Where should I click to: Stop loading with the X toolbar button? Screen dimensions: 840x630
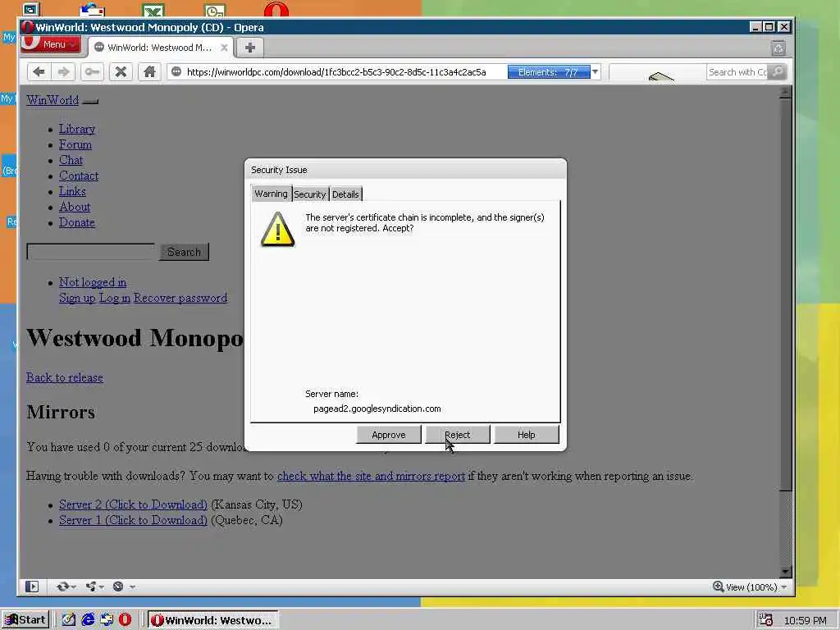[121, 72]
